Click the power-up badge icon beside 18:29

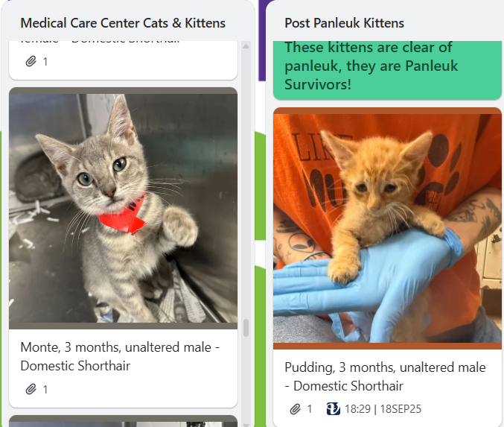tap(334, 409)
